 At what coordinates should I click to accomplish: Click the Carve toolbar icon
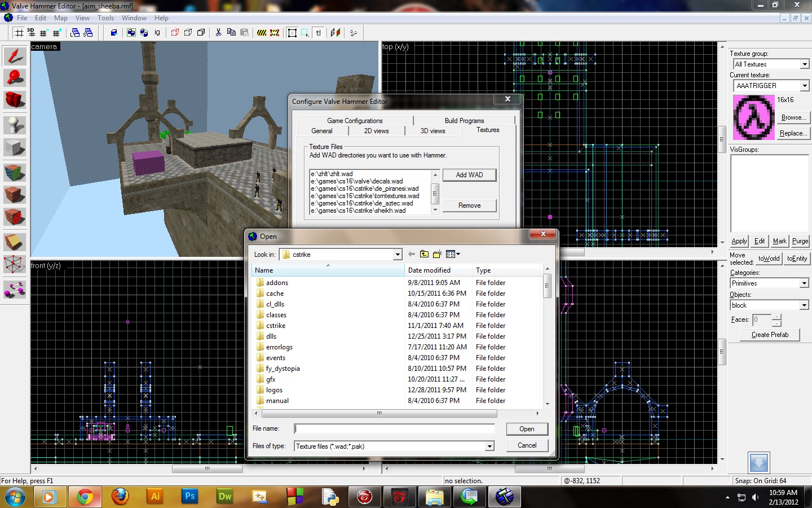click(x=114, y=33)
